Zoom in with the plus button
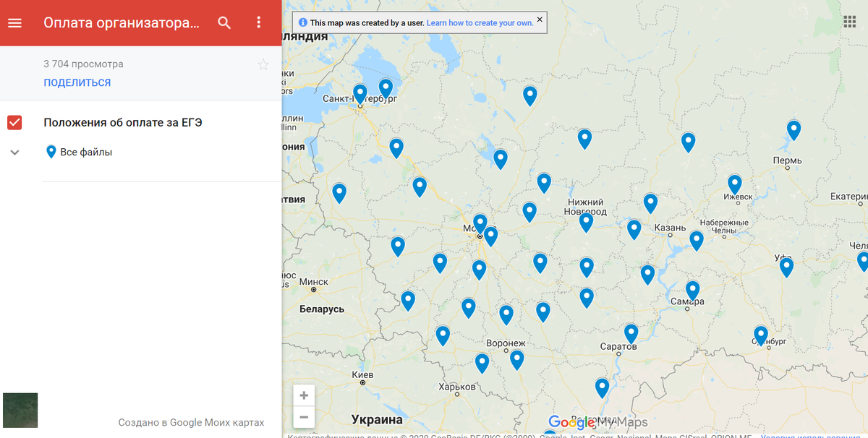Screen dimensions: 868x438 [304, 395]
